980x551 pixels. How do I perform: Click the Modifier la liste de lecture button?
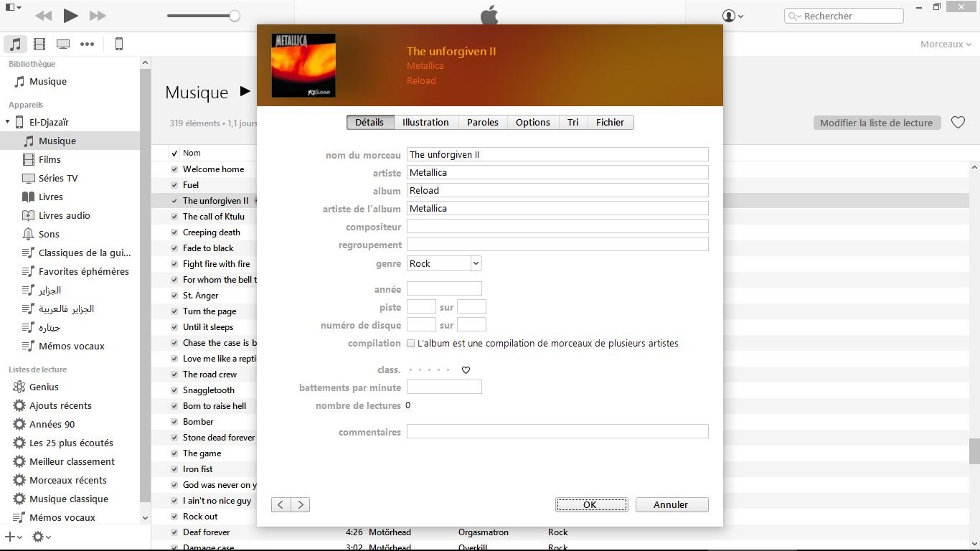(876, 123)
